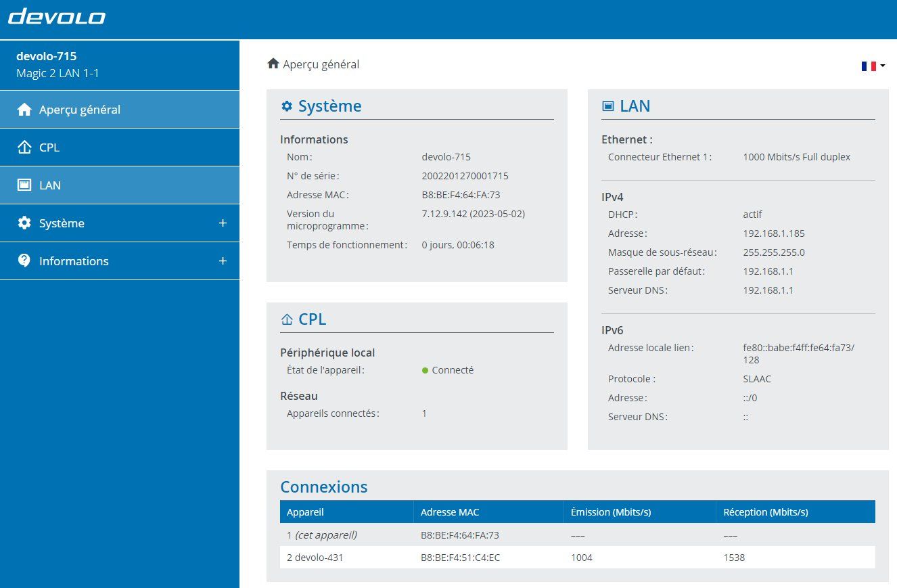Click the IPv4 Serveur DNS value 192.168.1.1
Screen dimensions: 897x588
[768, 290]
